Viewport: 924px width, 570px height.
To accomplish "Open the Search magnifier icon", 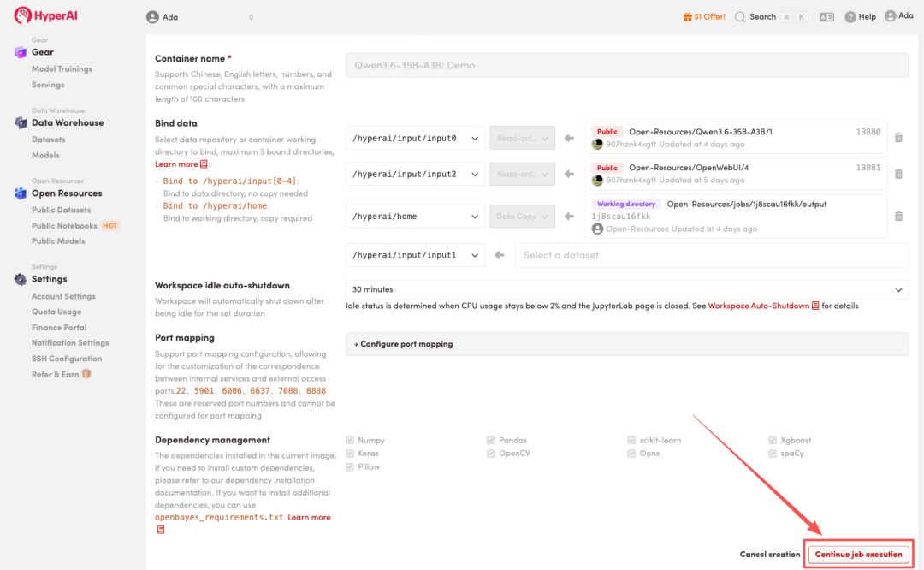I will [739, 17].
